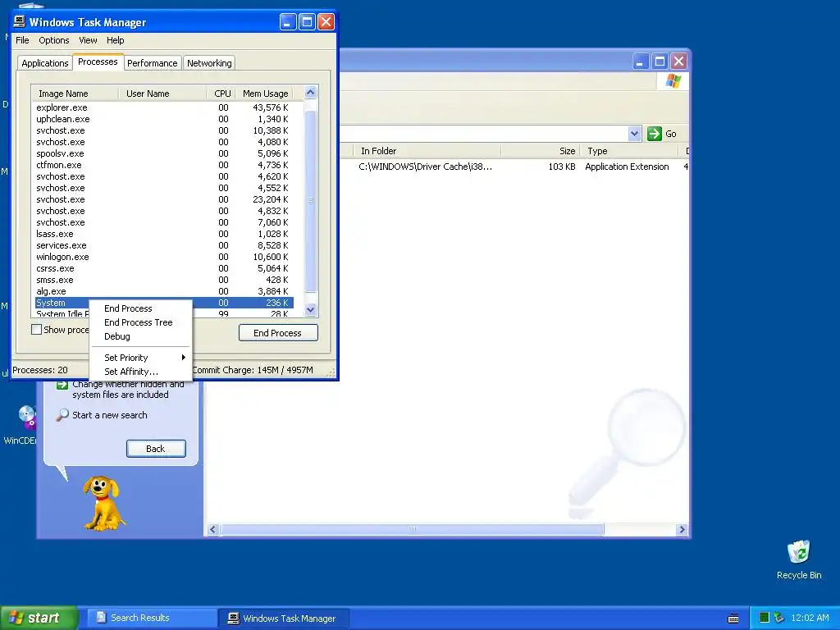Viewport: 840px width, 630px height.
Task: Click the End Process button
Action: coord(278,333)
